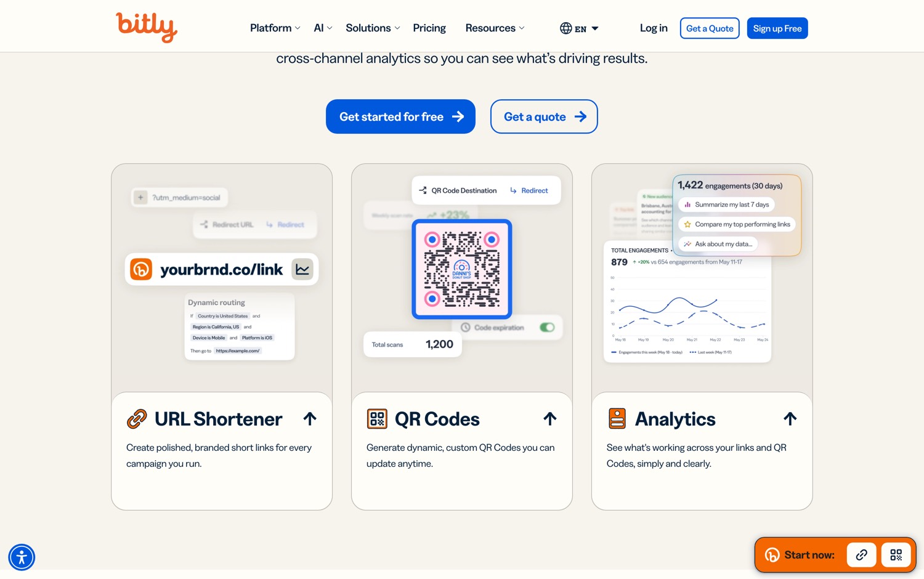The height and width of the screenshot is (579, 924).
Task: Click the Bitly icon in Start now bar
Action: (x=772, y=555)
